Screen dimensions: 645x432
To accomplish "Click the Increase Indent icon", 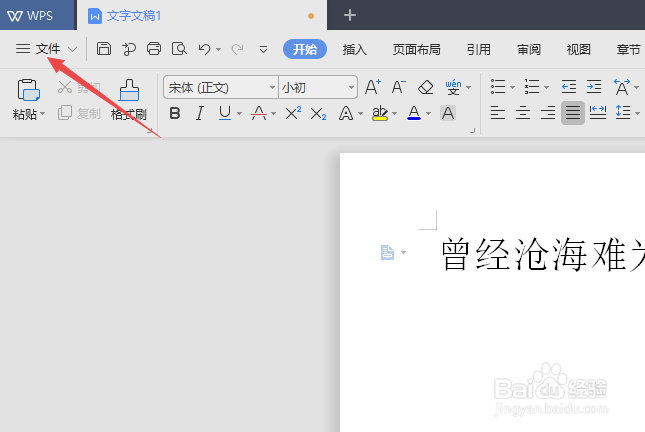I will (594, 87).
